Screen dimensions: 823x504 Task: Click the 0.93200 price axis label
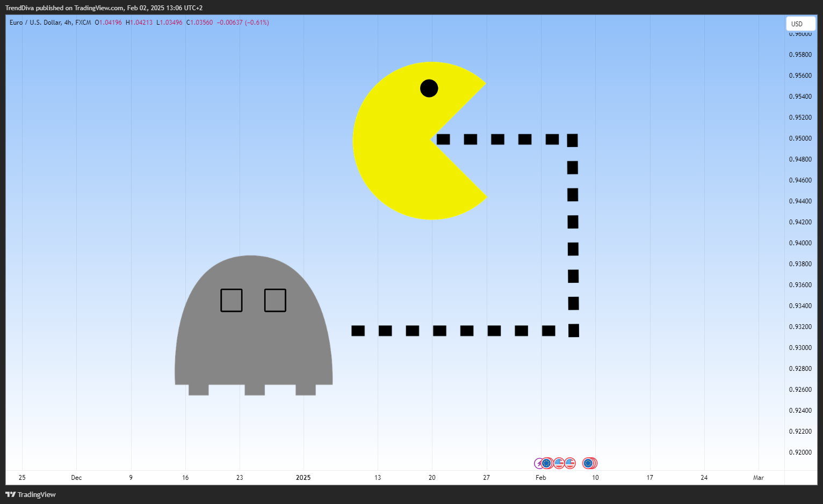800,327
